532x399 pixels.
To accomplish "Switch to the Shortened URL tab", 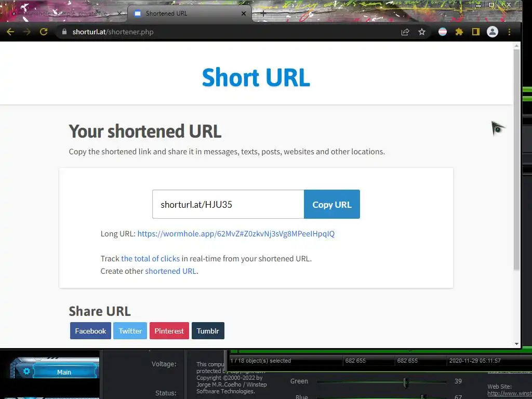I will pyautogui.click(x=190, y=14).
